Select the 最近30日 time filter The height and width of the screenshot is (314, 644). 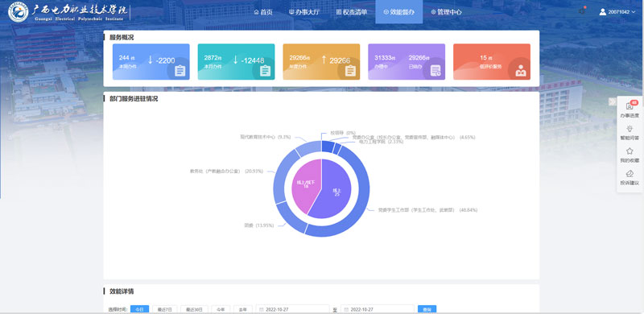pyautogui.click(x=194, y=309)
